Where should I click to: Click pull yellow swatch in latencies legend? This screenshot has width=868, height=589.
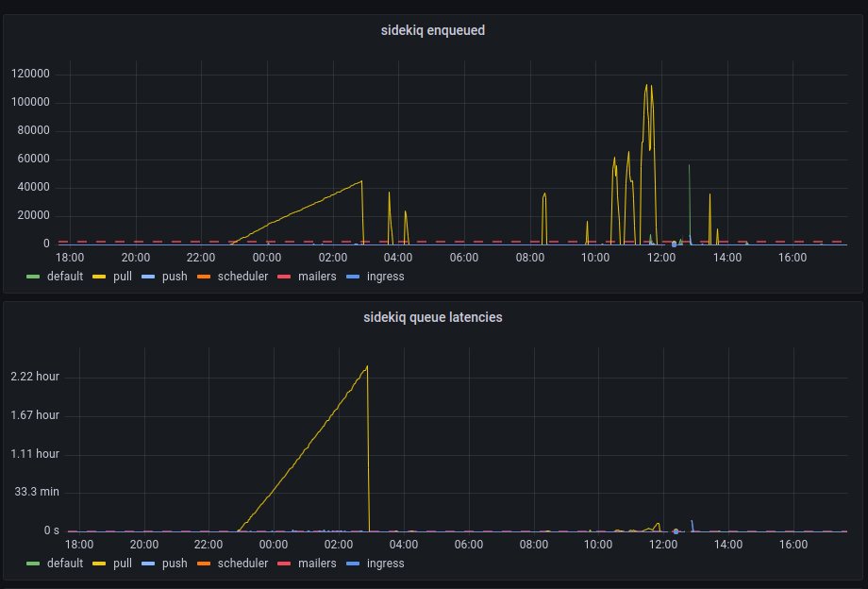99,563
